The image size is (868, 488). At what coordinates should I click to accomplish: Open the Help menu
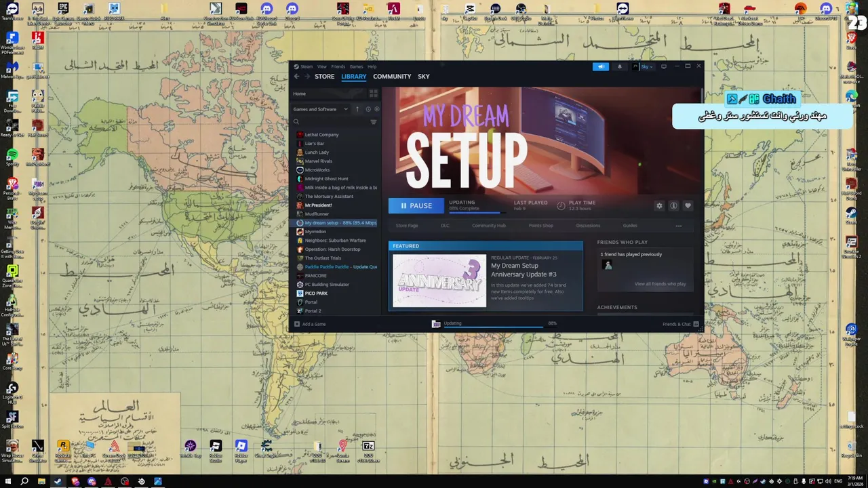(372, 66)
